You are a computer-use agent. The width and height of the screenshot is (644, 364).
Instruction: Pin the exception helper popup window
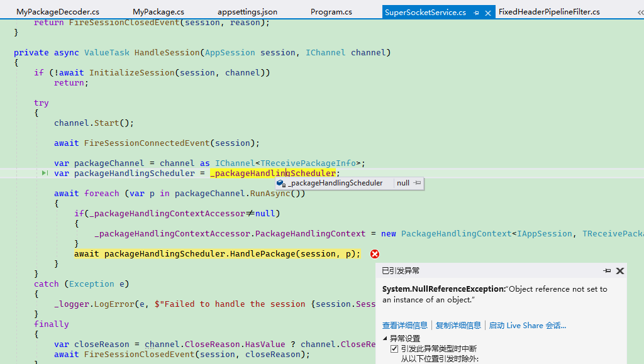(607, 270)
